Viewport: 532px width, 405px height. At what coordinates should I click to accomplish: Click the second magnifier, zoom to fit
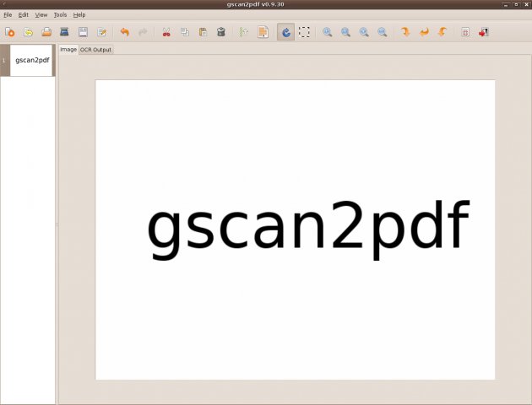coord(345,32)
